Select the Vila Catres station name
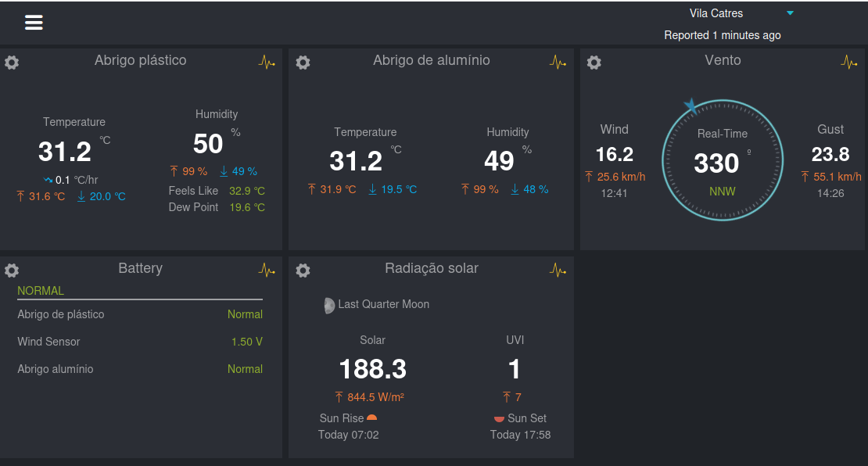 (716, 13)
